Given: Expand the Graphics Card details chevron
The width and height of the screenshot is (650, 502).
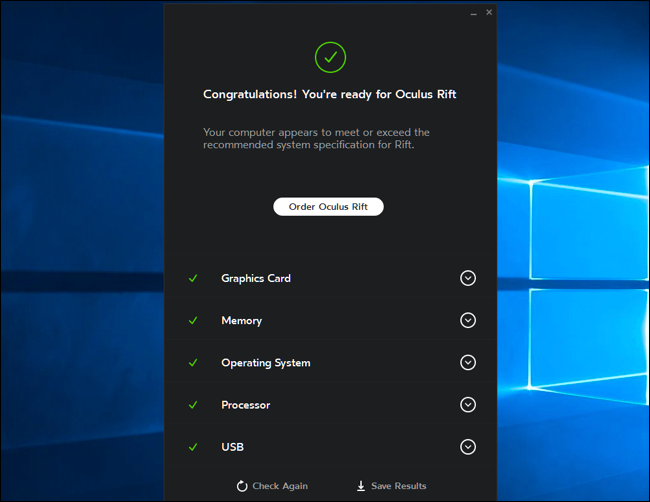Looking at the screenshot, I should 468,278.
